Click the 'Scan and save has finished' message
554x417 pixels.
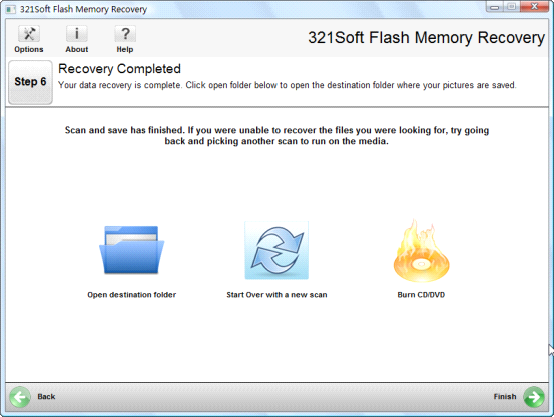pyautogui.click(x=277, y=136)
